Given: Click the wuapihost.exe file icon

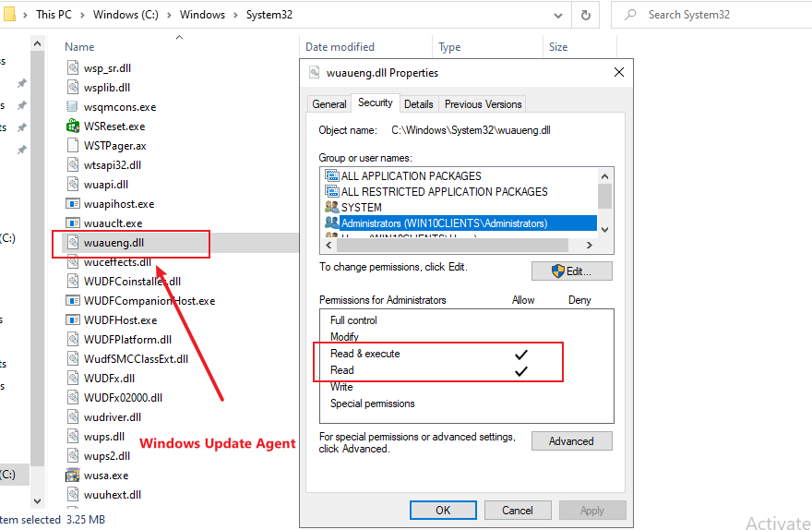Looking at the screenshot, I should pyautogui.click(x=73, y=204).
